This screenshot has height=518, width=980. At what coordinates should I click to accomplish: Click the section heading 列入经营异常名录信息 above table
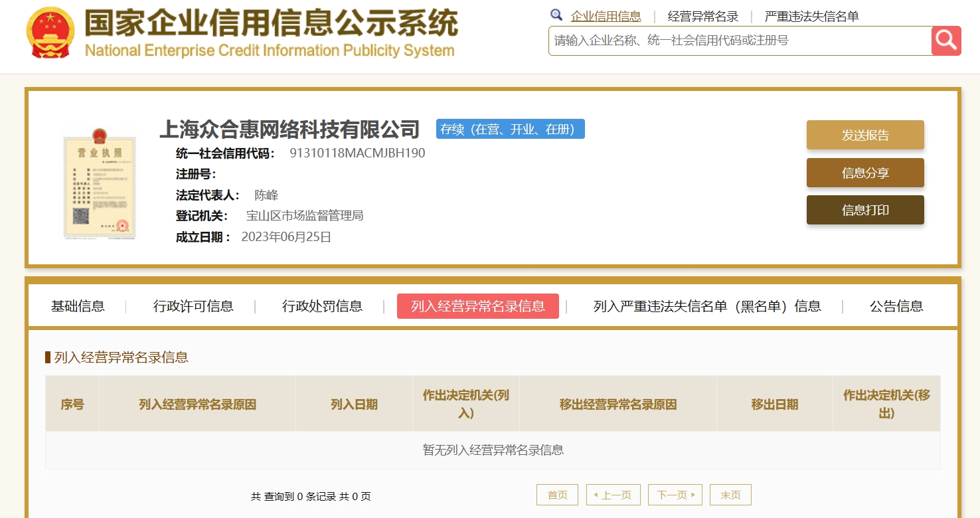pos(122,357)
